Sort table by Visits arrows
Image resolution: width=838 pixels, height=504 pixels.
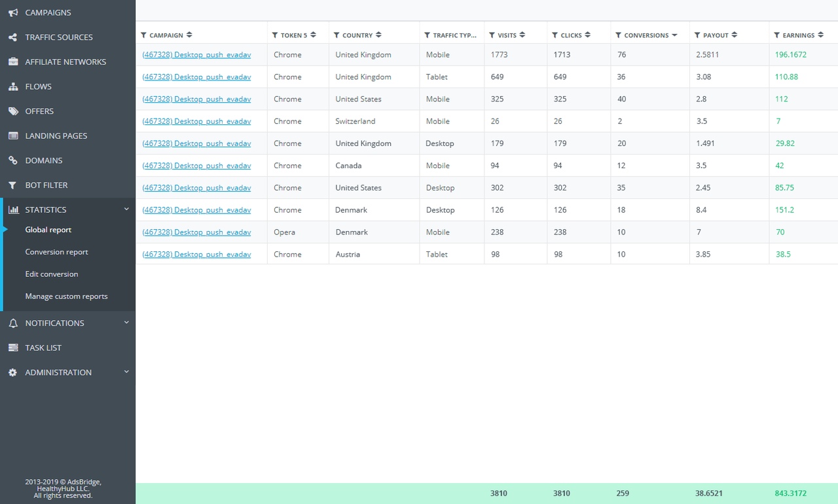click(x=522, y=35)
